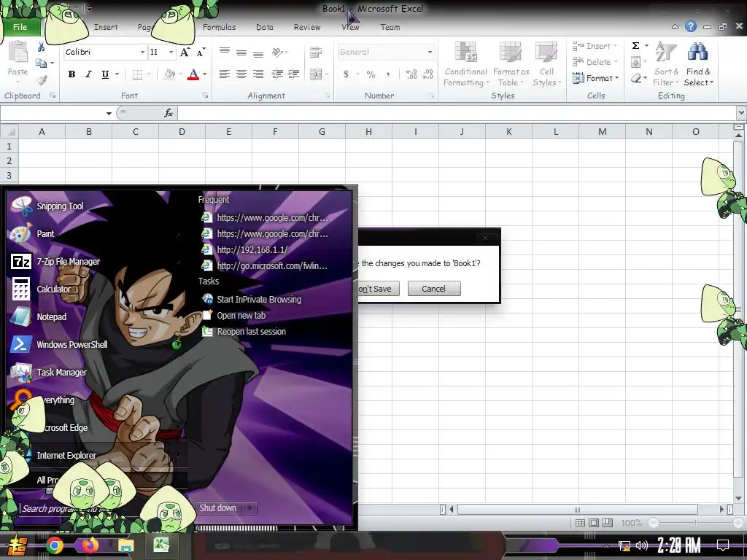Switch to the Formulas ribbon tab
The image size is (747, 560).
[x=219, y=27]
